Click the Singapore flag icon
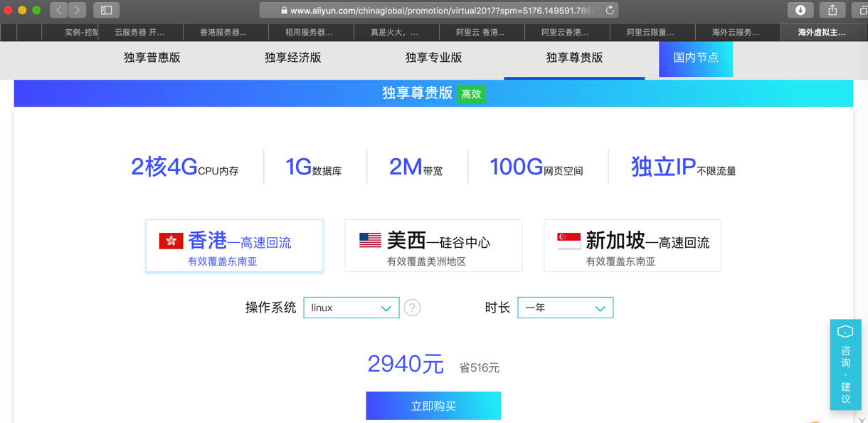 point(569,241)
